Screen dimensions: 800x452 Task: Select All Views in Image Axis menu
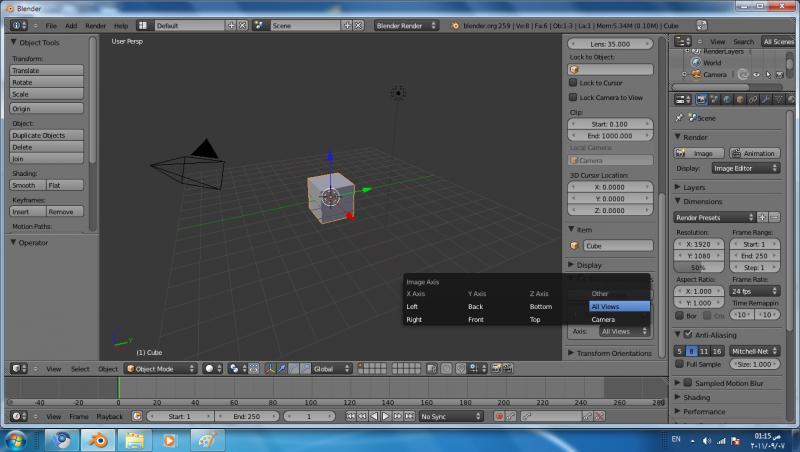619,306
